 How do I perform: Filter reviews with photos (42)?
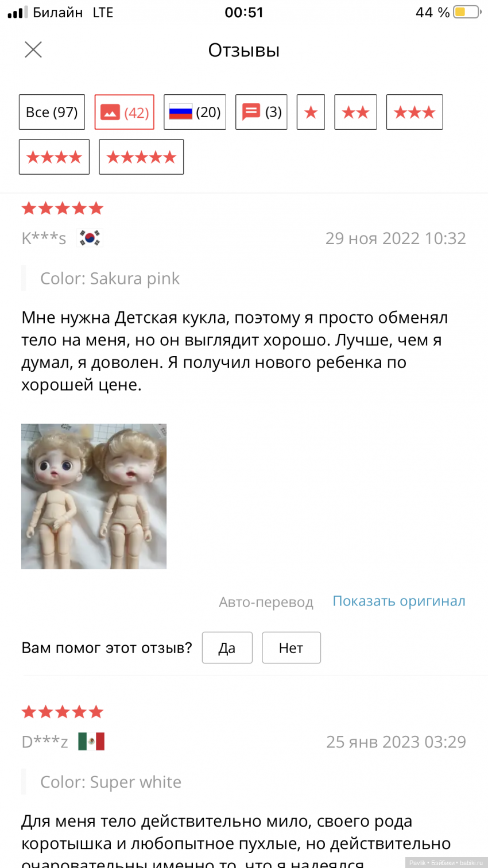125,112
